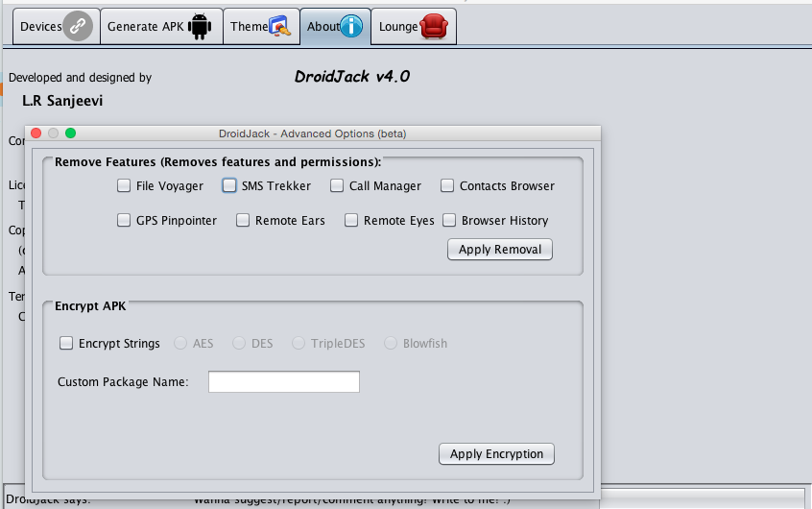Image resolution: width=812 pixels, height=509 pixels.
Task: Select the AES radio button
Action: 180,343
